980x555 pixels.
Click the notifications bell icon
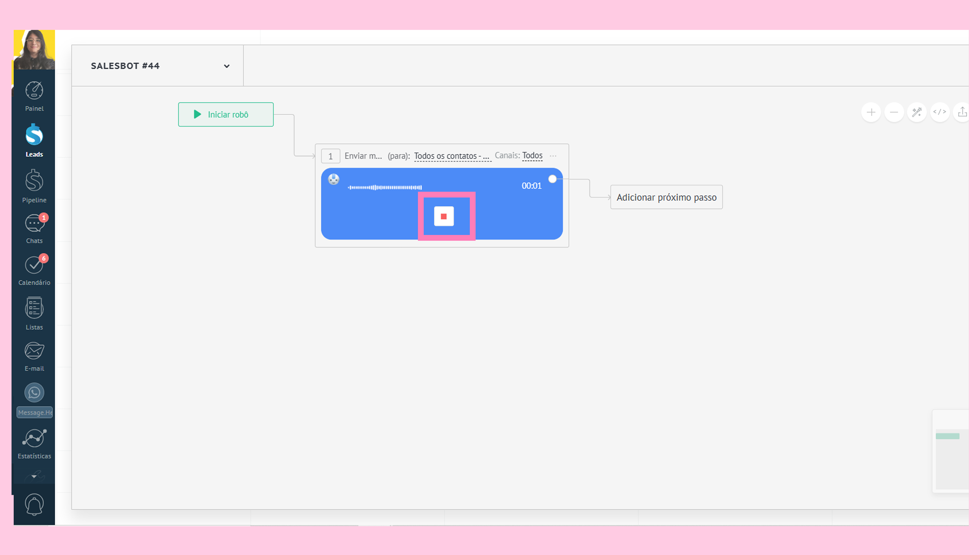point(34,504)
